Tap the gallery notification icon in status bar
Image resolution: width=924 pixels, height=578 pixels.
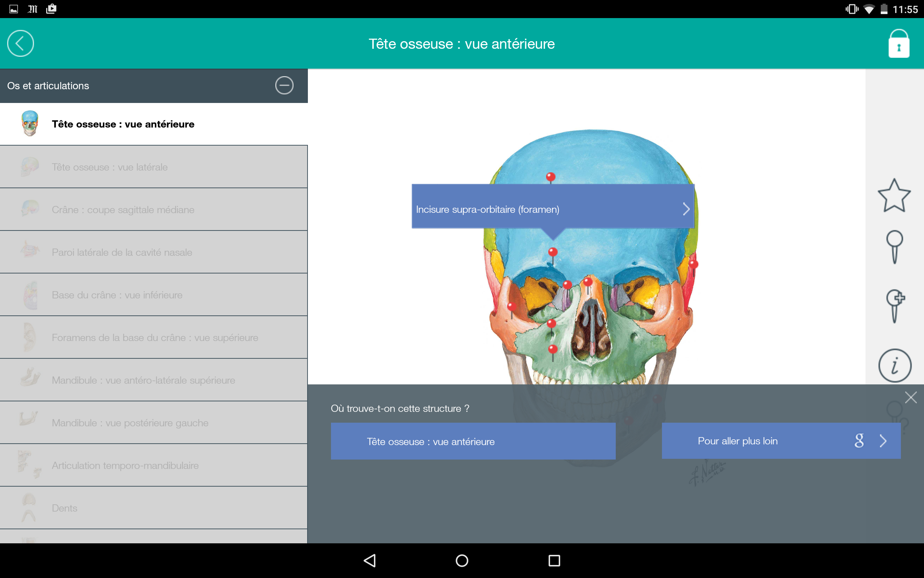[14, 9]
